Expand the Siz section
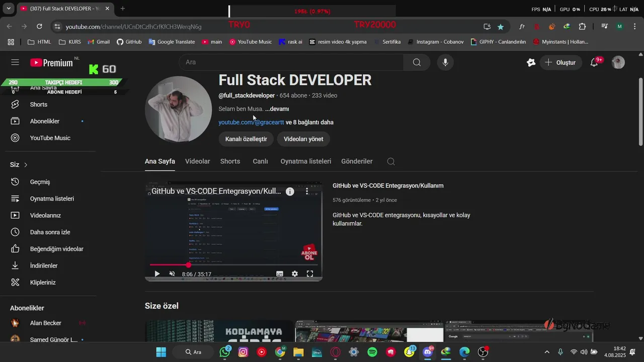 [19, 165]
